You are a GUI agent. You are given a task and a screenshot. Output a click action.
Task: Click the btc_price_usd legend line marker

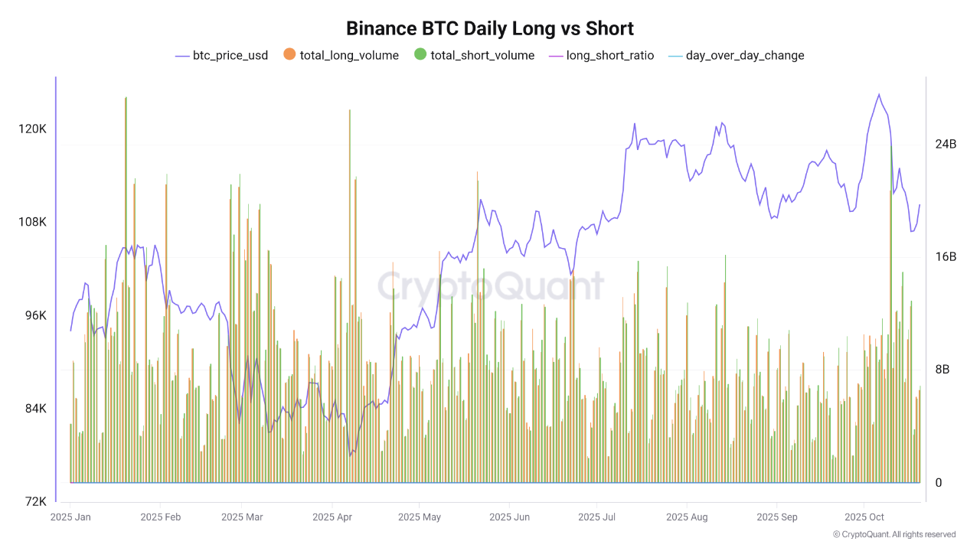click(182, 55)
